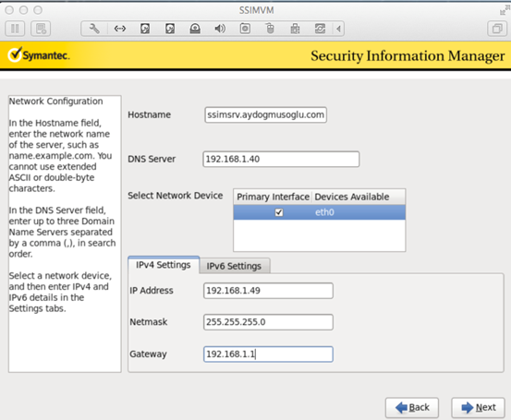Open the network adapter toolbar icon

119,29
